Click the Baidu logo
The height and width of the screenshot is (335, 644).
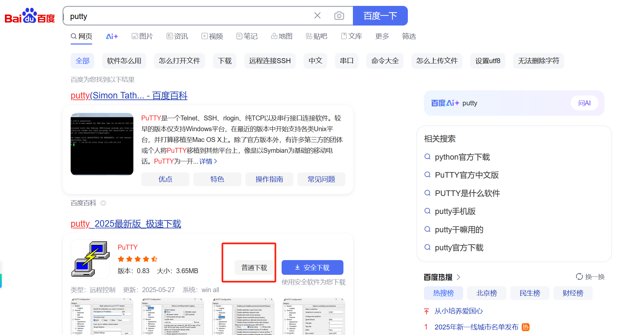point(30,16)
